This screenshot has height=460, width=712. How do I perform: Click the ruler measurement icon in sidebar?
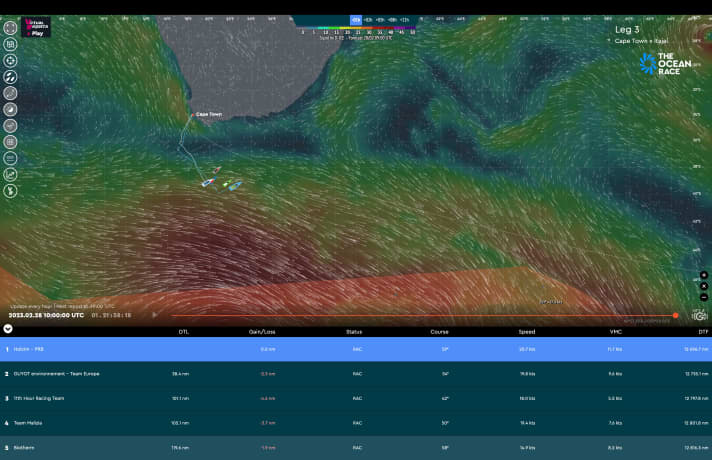click(10, 158)
